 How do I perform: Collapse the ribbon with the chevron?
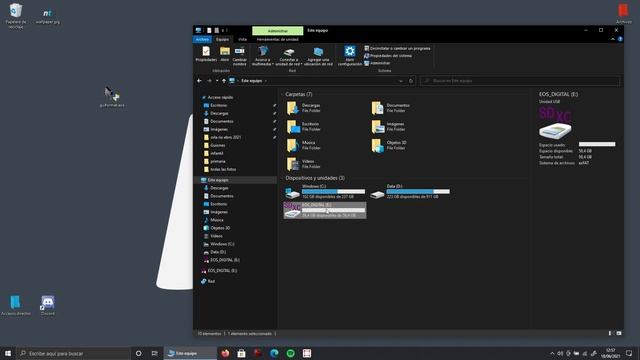tap(613, 39)
